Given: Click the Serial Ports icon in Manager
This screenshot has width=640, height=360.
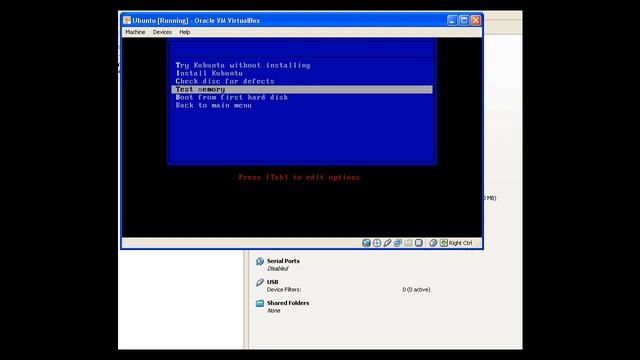Looking at the screenshot, I should coord(260,261).
